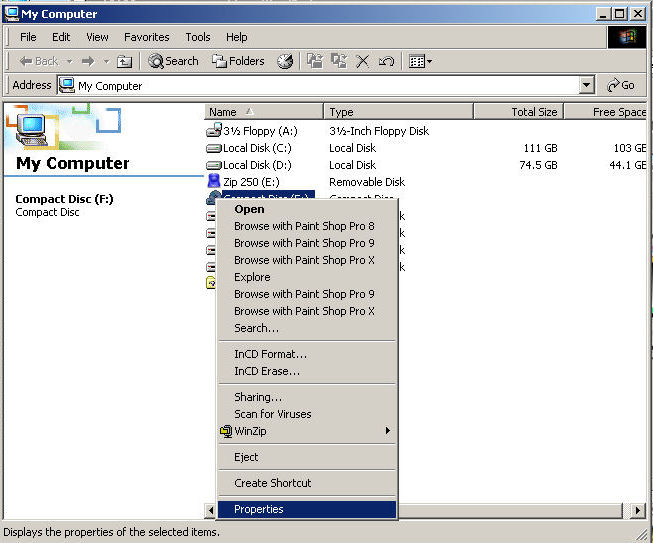The image size is (653, 543).
Task: Select the 3½ Floppy (A:) drive icon
Action: click(x=214, y=131)
